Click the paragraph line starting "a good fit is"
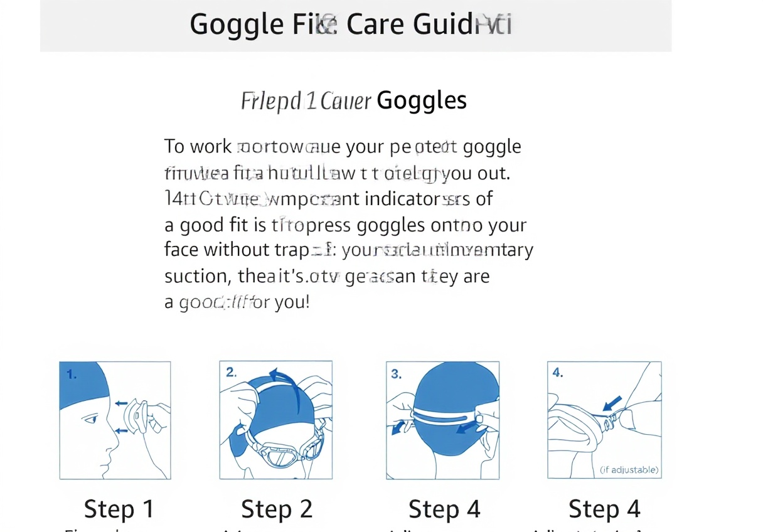Viewport: 763px width, 532px height. [x=345, y=225]
